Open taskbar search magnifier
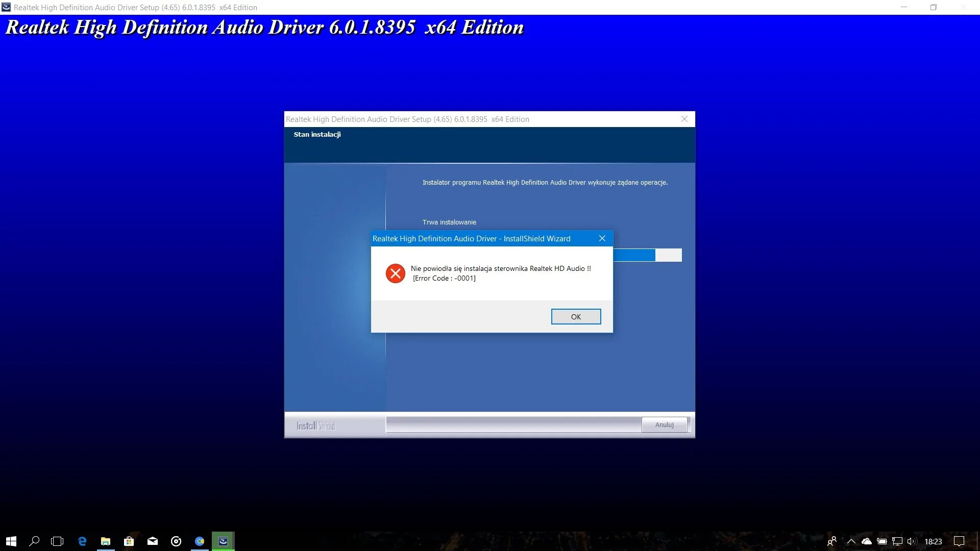Viewport: 980px width, 551px height. pos(34,541)
